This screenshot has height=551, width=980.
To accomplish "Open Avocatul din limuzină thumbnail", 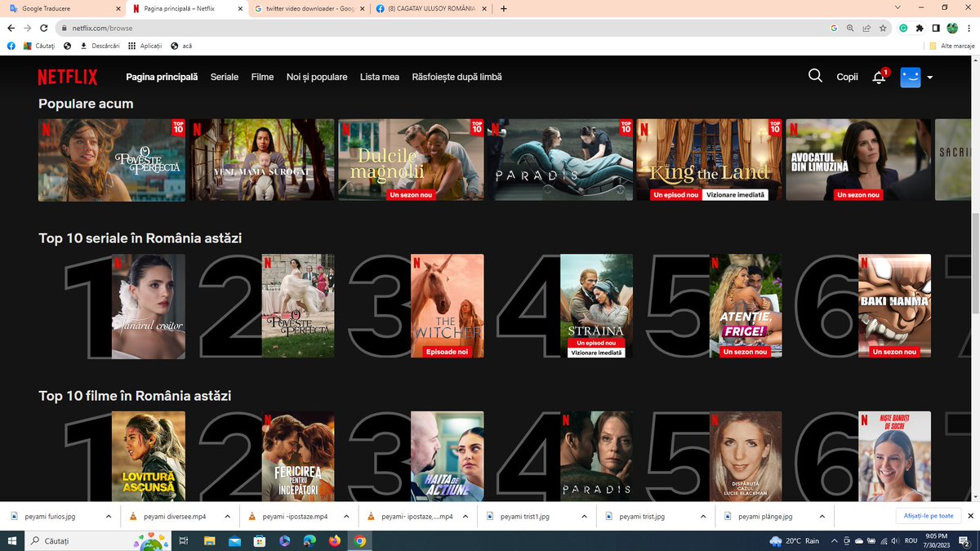I will click(x=858, y=160).
